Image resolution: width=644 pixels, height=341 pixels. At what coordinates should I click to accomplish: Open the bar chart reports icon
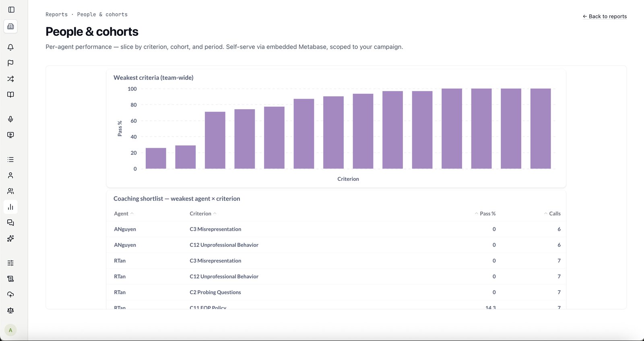[10, 207]
